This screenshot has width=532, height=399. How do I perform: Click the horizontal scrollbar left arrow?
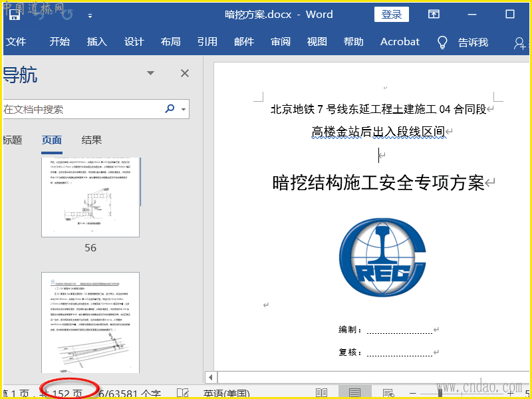(211, 377)
